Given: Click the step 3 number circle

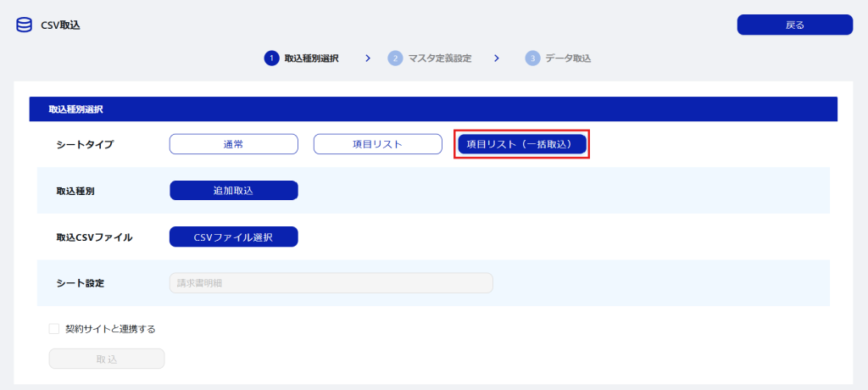Looking at the screenshot, I should tap(532, 58).
